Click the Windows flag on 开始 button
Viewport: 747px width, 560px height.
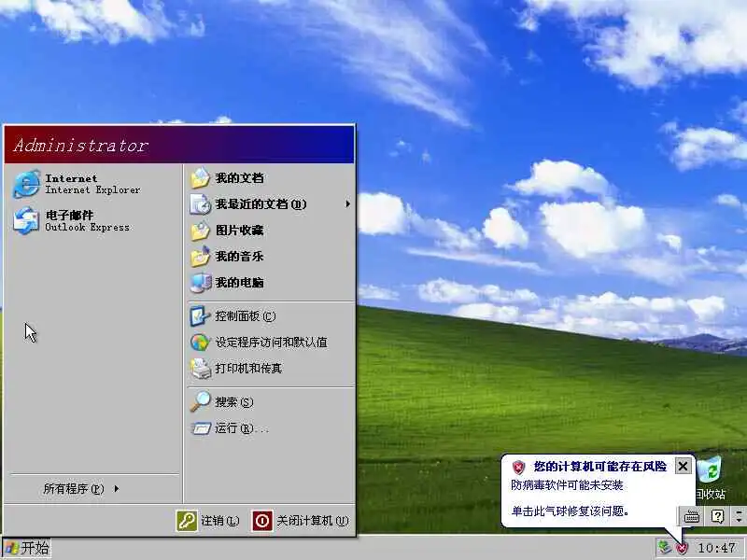point(11,548)
